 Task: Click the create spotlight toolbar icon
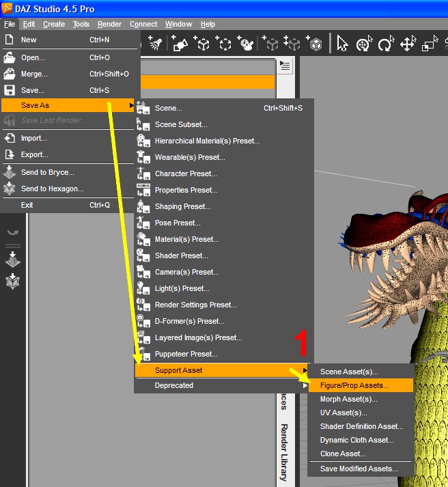pyautogui.click(x=155, y=43)
